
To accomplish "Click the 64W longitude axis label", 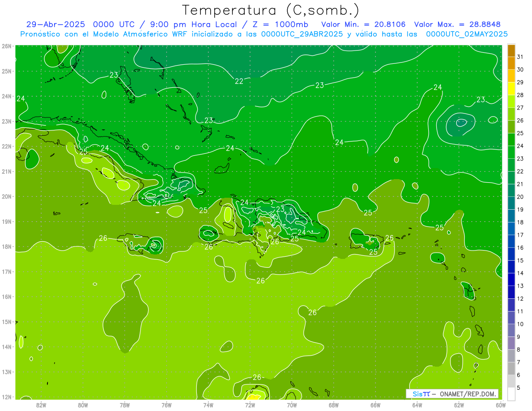I will (x=417, y=405).
